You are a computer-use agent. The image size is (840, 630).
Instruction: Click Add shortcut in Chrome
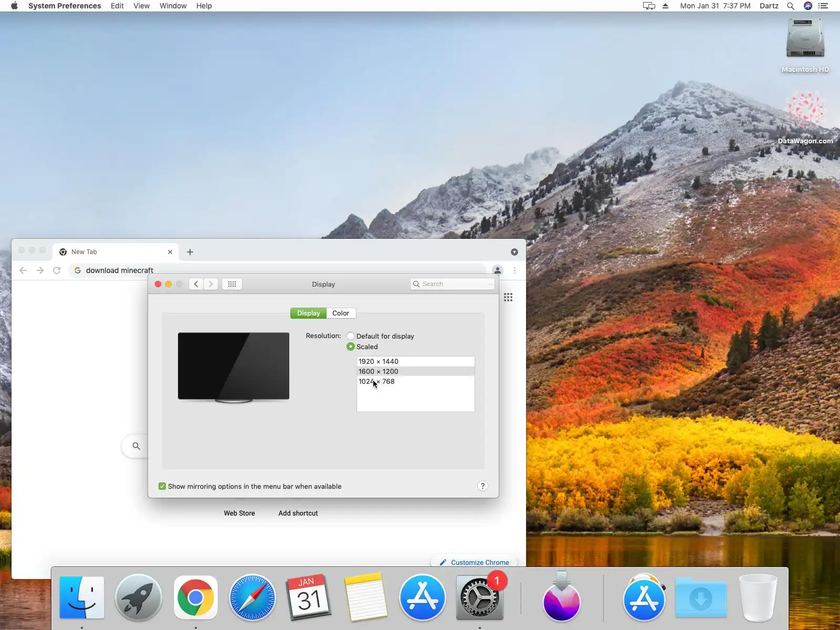pyautogui.click(x=298, y=513)
